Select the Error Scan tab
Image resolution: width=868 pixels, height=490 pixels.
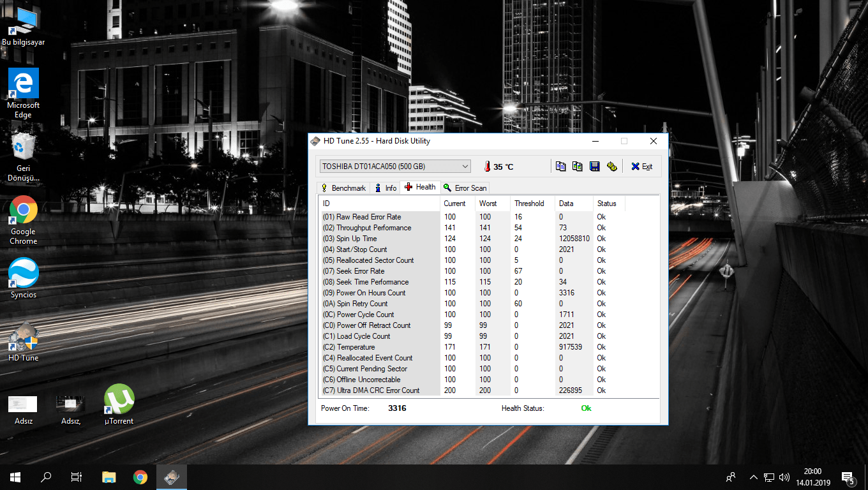[x=465, y=188]
